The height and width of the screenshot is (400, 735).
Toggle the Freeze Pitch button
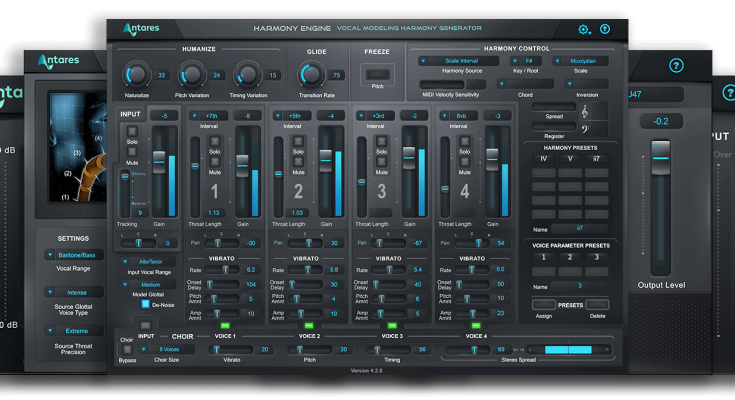[377, 75]
